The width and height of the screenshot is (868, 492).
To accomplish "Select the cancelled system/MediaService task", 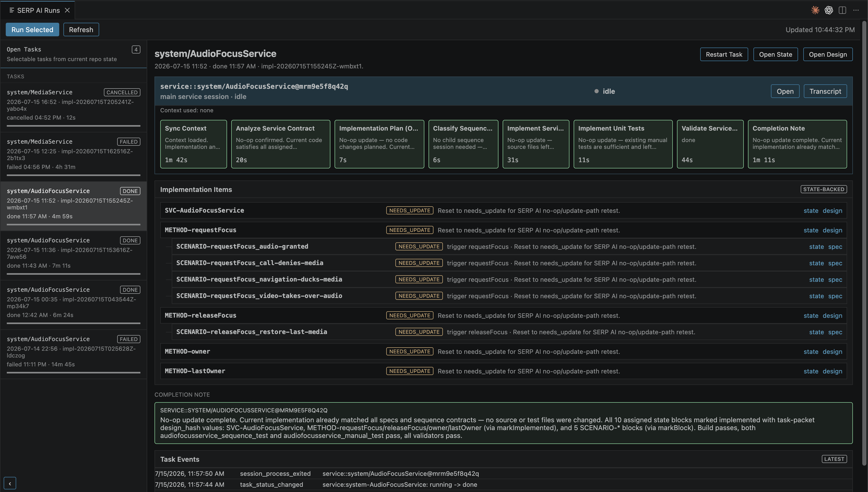I will click(x=73, y=107).
